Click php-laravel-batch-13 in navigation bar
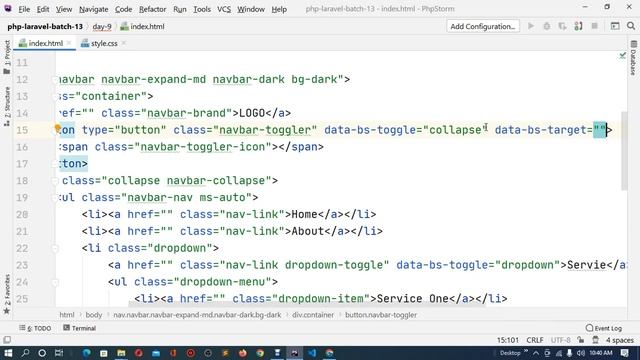The image size is (640, 360). coord(45,27)
